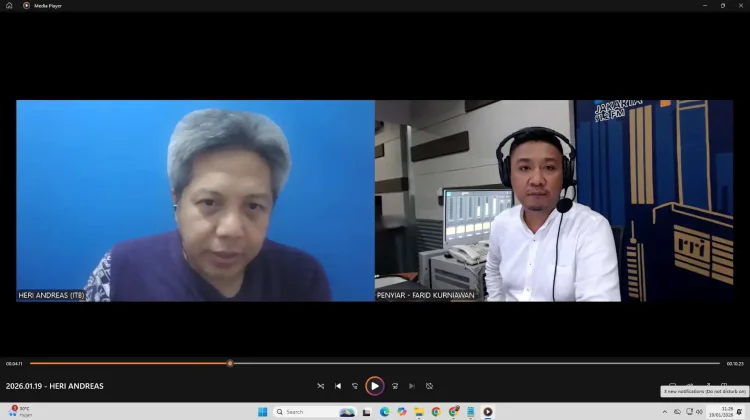Open Google Chrome from the taskbar
Screen dimensions: 750x420
pos(436,411)
